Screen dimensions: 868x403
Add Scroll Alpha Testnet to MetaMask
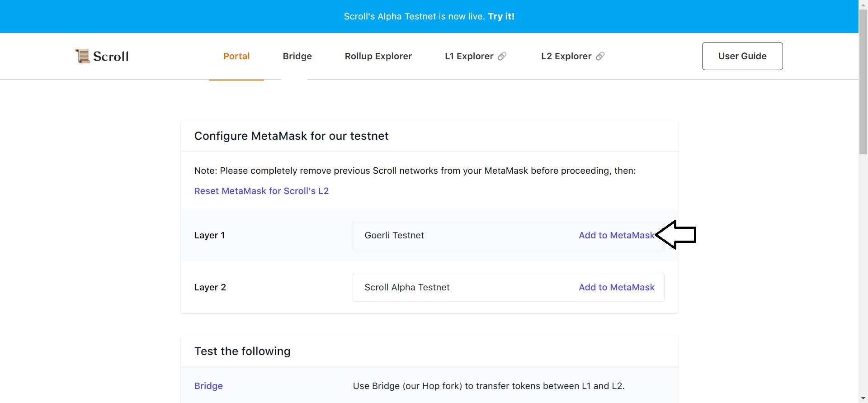tap(616, 287)
